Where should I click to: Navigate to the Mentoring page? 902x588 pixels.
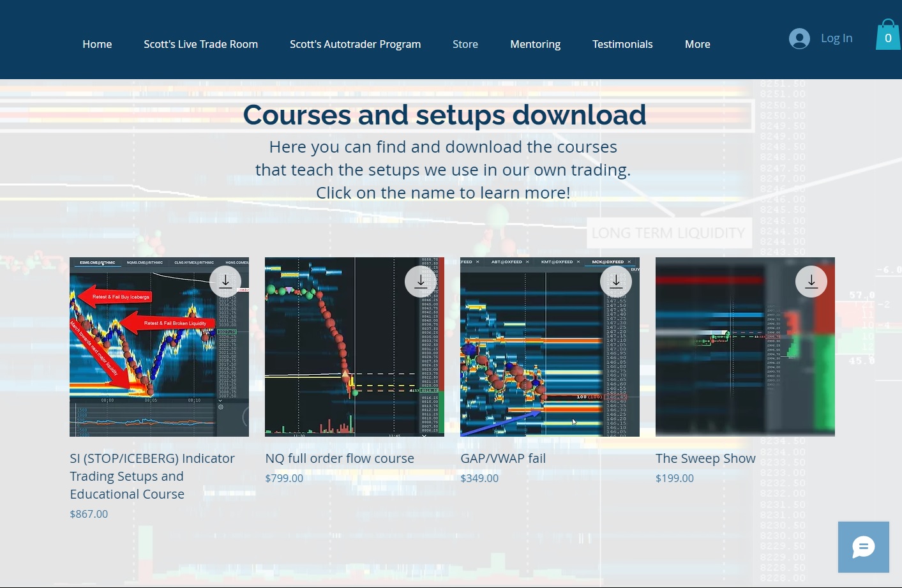pos(536,44)
